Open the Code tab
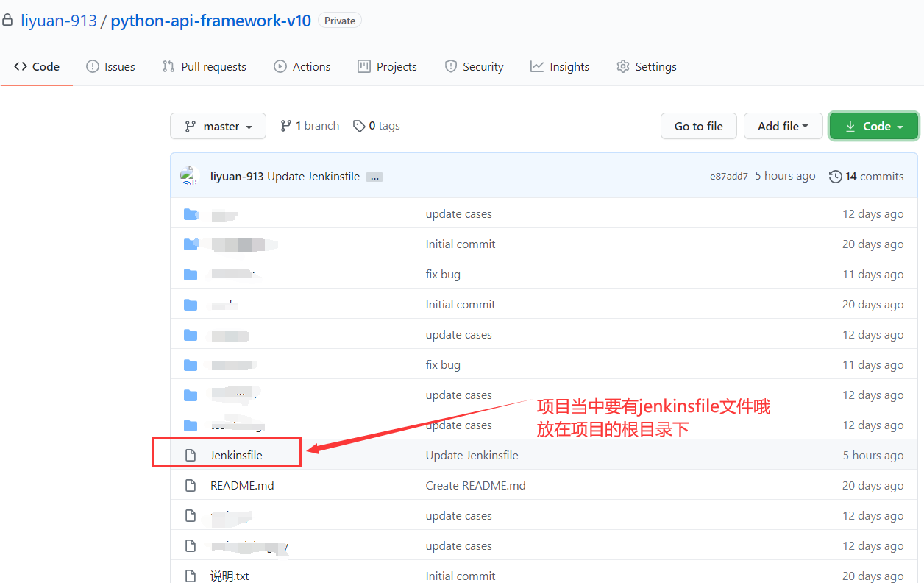 37,66
